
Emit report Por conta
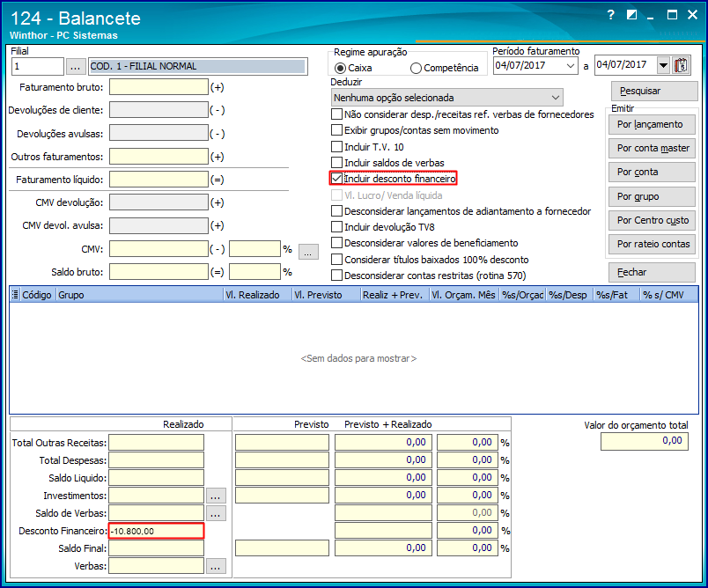point(652,173)
